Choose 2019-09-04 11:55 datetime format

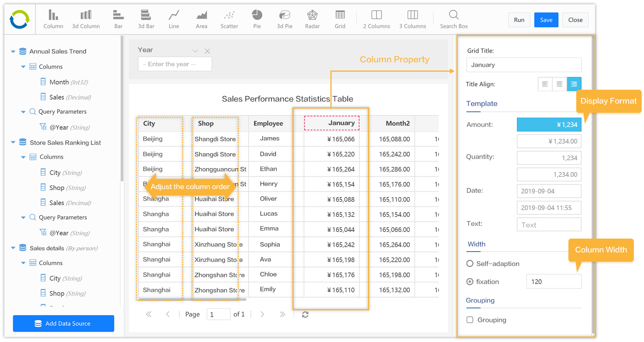(549, 208)
